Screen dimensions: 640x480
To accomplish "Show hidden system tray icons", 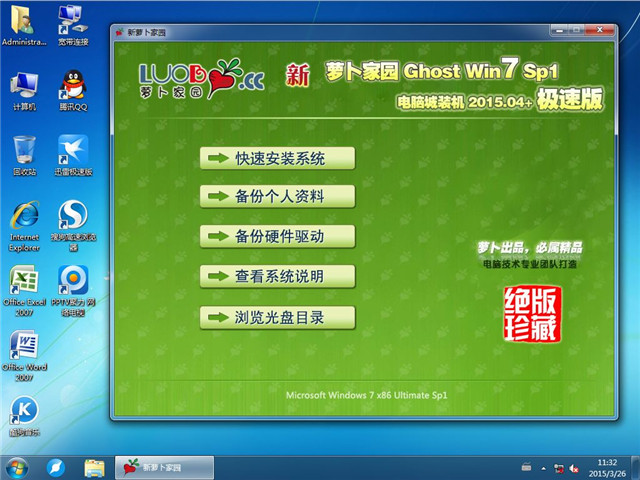I will tap(543, 468).
